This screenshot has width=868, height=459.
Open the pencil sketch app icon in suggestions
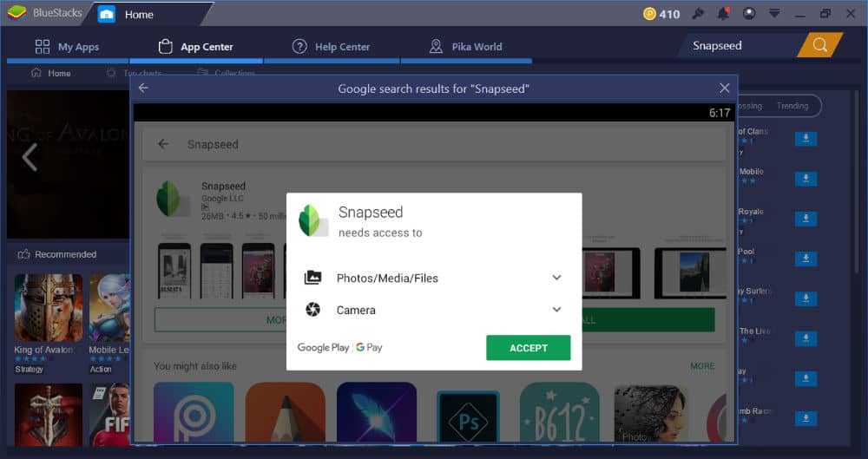(x=285, y=412)
